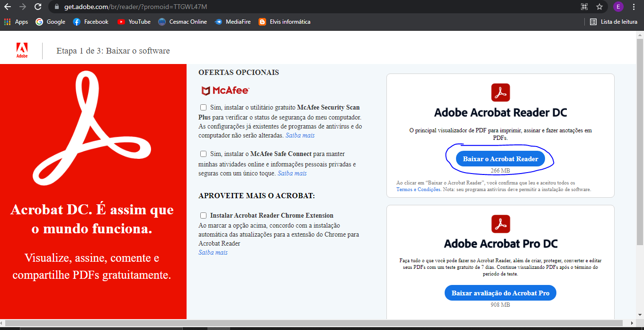The width and height of the screenshot is (644, 330).
Task: Open Cesmac Online bookmark
Action: 183,22
